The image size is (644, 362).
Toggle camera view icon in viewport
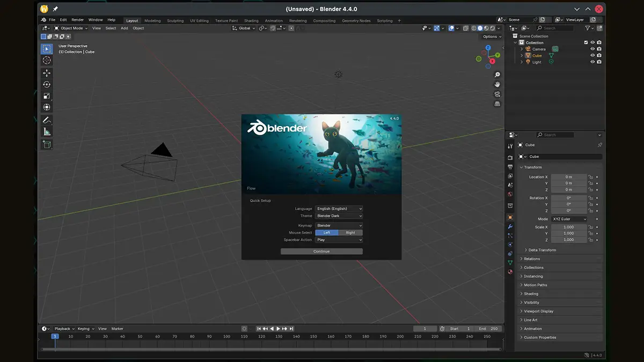(x=497, y=94)
